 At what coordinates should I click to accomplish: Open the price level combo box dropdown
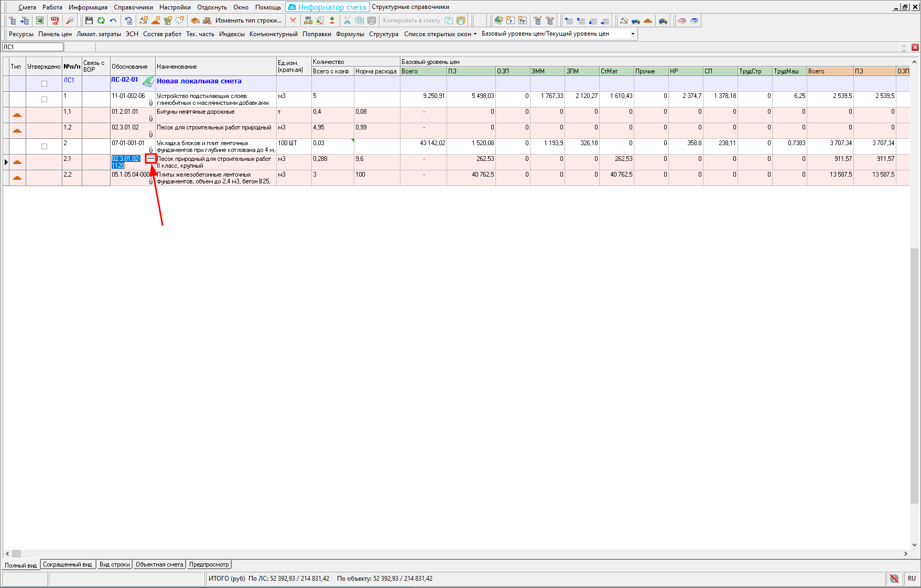tap(633, 34)
